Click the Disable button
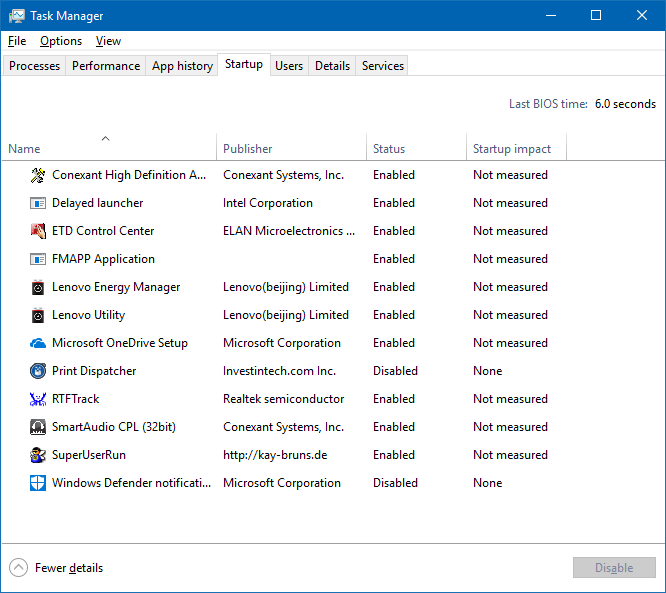Viewport: 666px width, 593px height. 614,568
